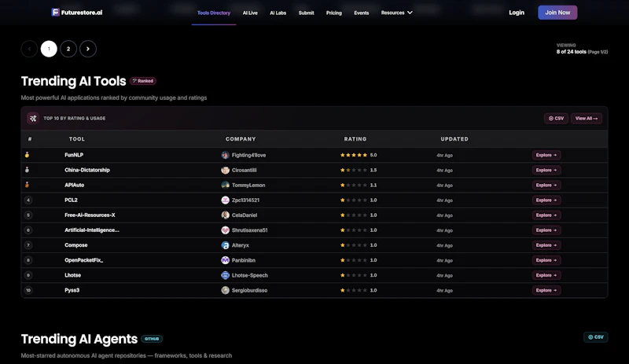
Task: Expand the Resources dropdown
Action: [397, 13]
